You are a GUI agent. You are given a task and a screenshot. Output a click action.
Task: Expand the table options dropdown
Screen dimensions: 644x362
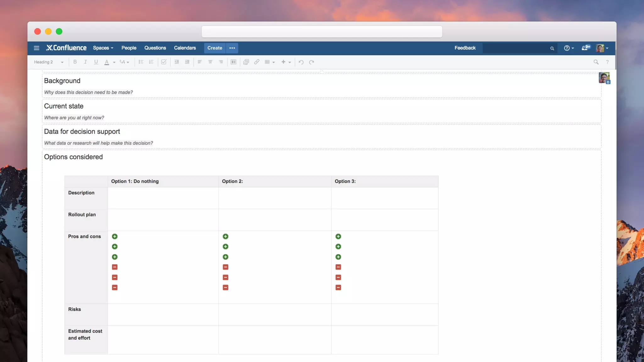click(274, 62)
